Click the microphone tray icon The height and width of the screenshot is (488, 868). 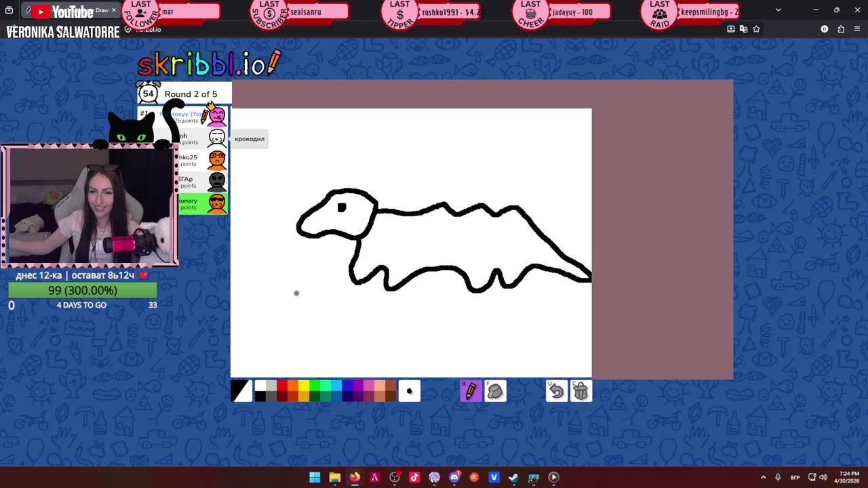[x=778, y=477]
